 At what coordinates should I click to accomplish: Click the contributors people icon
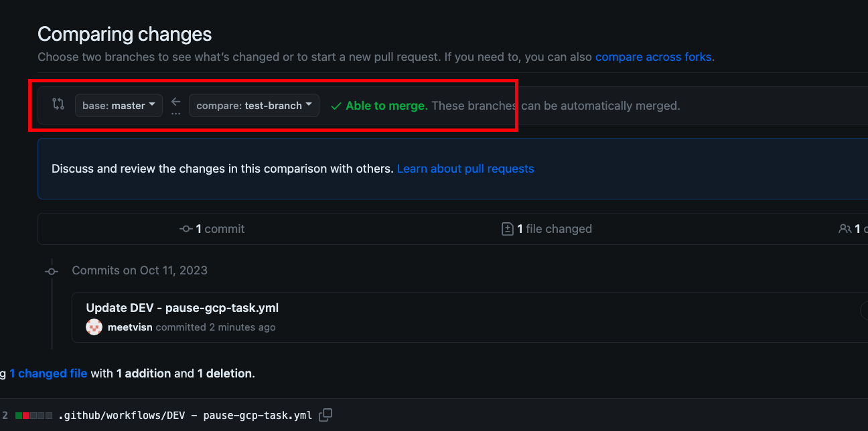tap(845, 229)
